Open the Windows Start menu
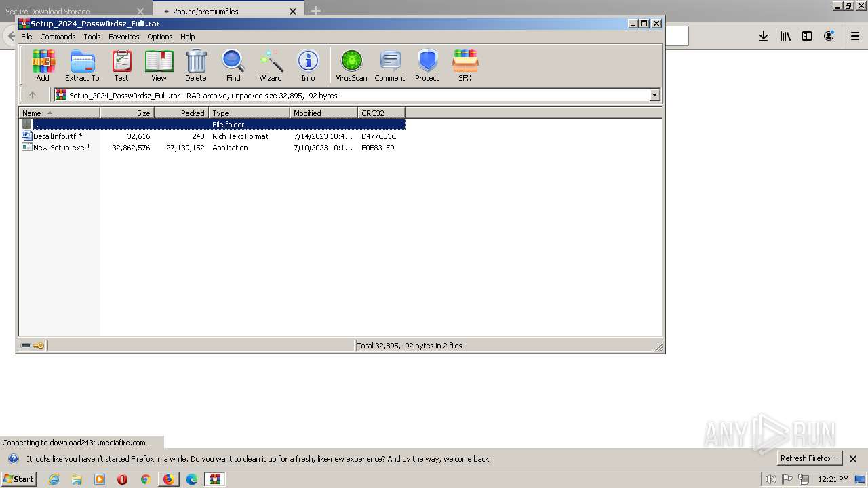The image size is (868, 488). tap(19, 479)
